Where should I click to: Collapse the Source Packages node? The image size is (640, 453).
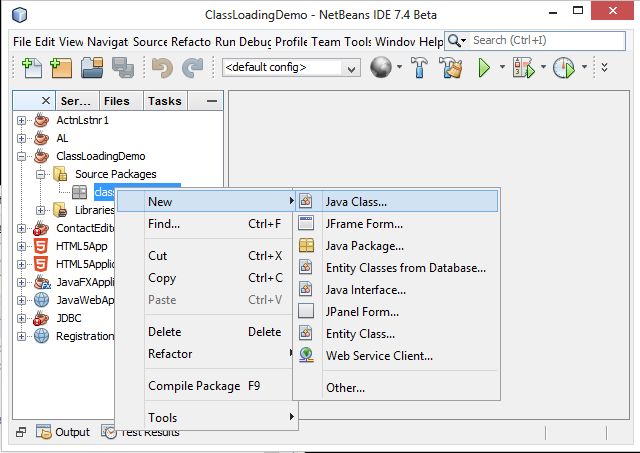[x=40, y=174]
